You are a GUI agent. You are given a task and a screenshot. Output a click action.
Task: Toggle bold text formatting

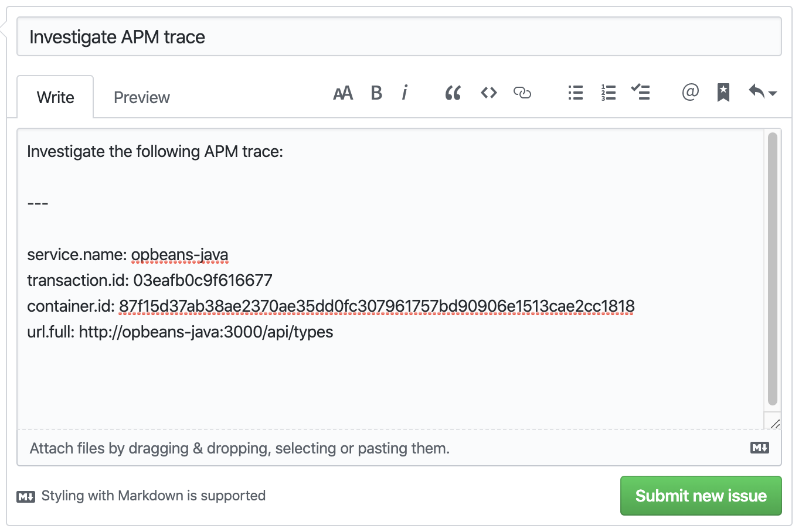[376, 93]
